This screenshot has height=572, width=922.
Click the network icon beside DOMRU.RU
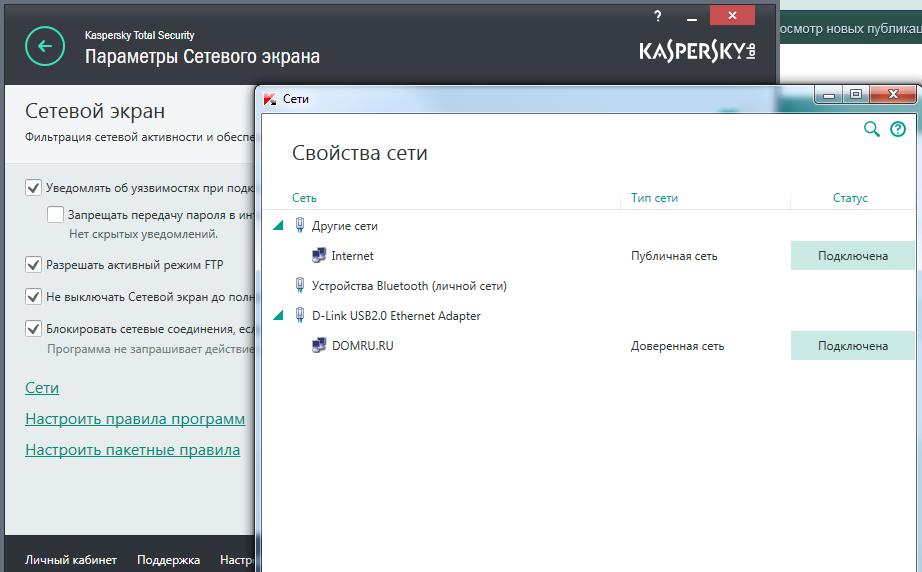[319, 345]
